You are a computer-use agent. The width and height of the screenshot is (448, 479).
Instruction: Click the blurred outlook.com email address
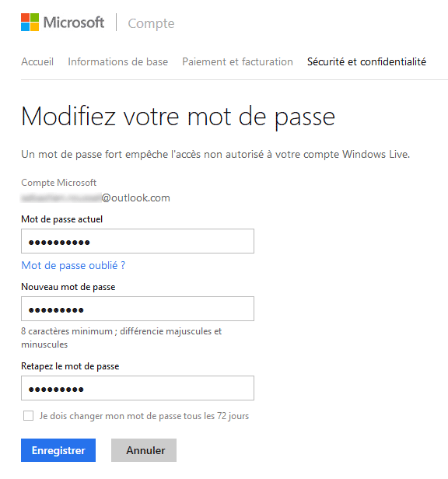point(96,198)
